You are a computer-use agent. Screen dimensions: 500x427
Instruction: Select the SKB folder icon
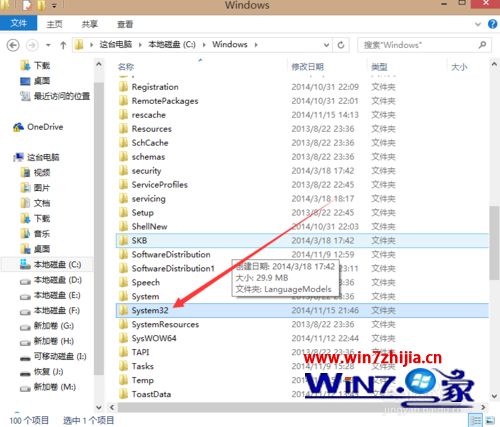(x=123, y=240)
